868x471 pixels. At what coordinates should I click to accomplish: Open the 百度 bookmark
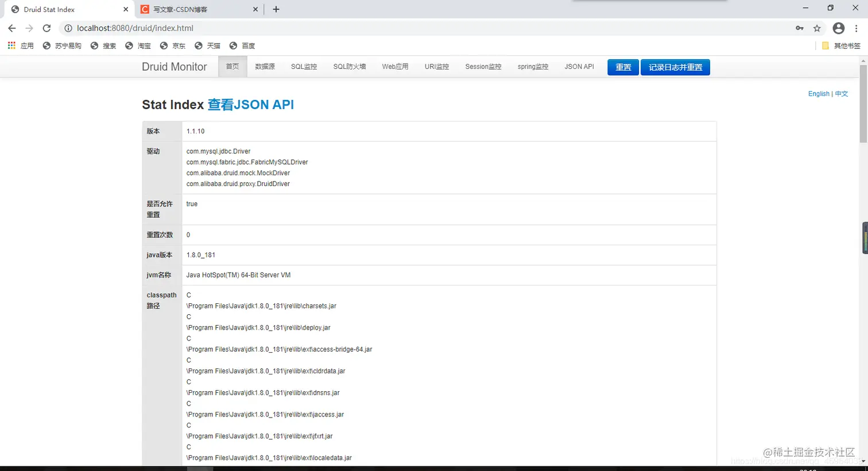(x=242, y=45)
